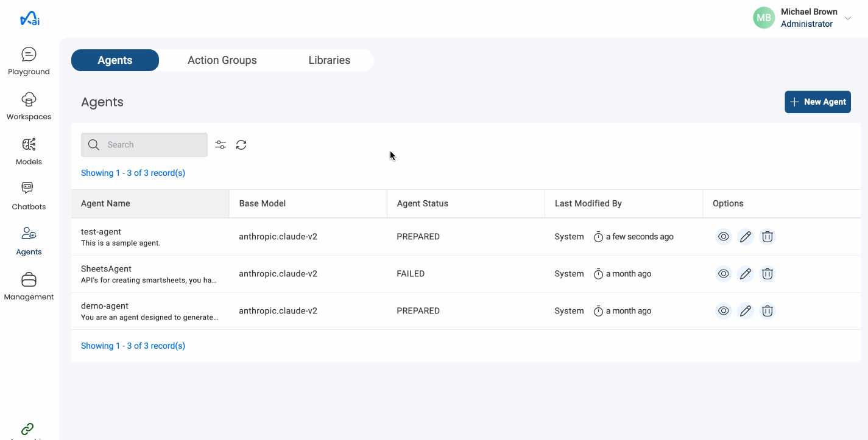This screenshot has width=868, height=440.
Task: Click the refresh icon next to search
Action: pyautogui.click(x=241, y=145)
